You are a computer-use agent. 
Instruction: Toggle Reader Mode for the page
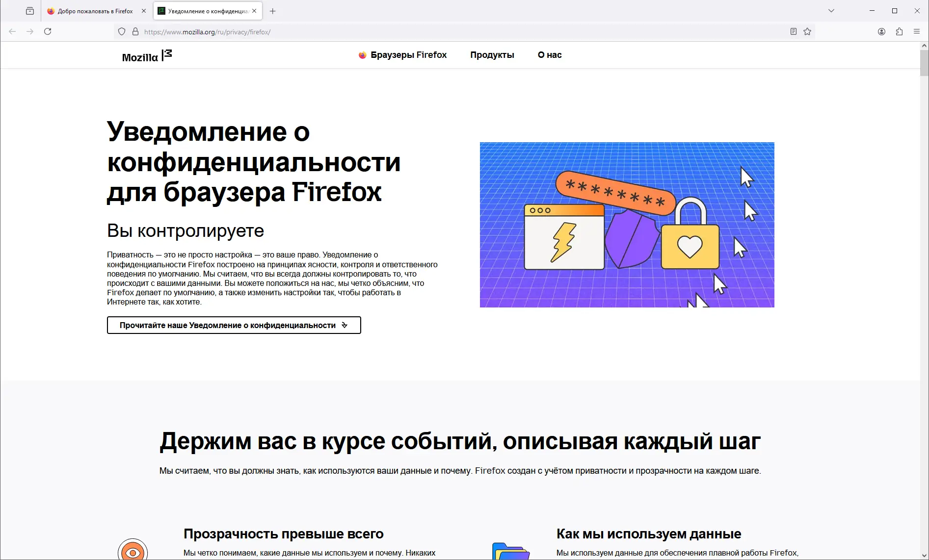(x=793, y=31)
